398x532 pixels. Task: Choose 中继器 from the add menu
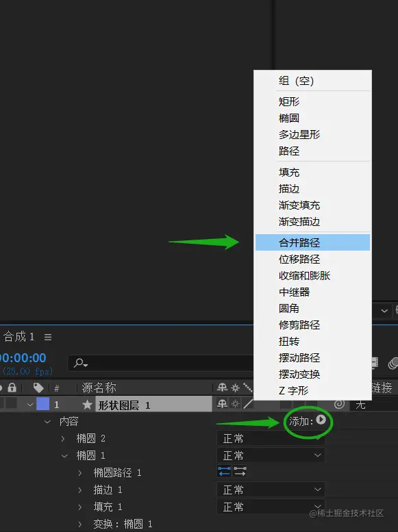coord(312,292)
